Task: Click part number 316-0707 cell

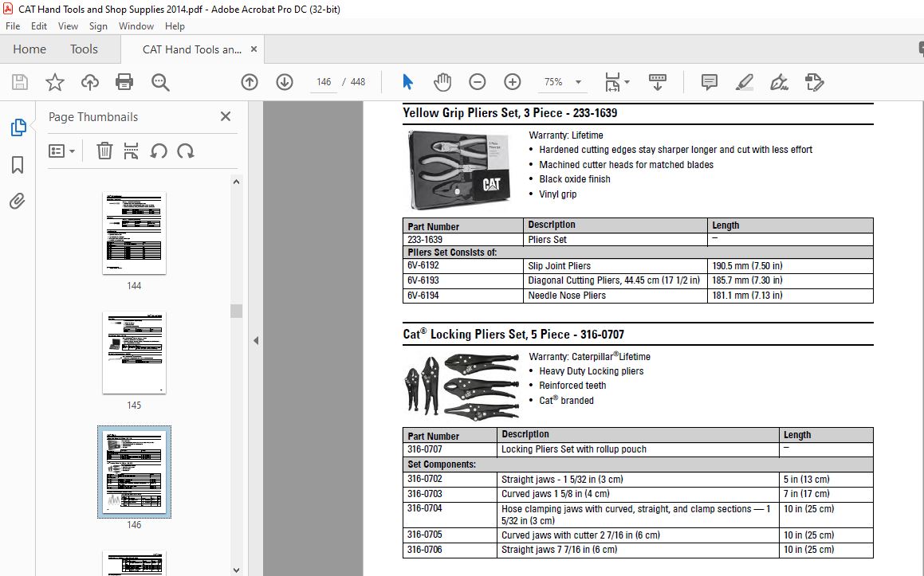Action: [x=450, y=449]
